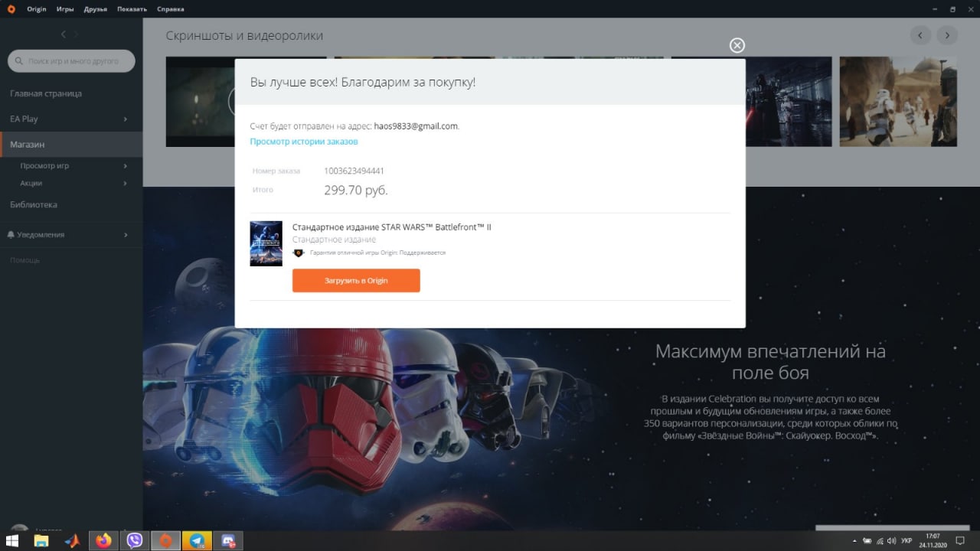The height and width of the screenshot is (551, 980).
Task: Open the Игры menu
Action: (65, 9)
